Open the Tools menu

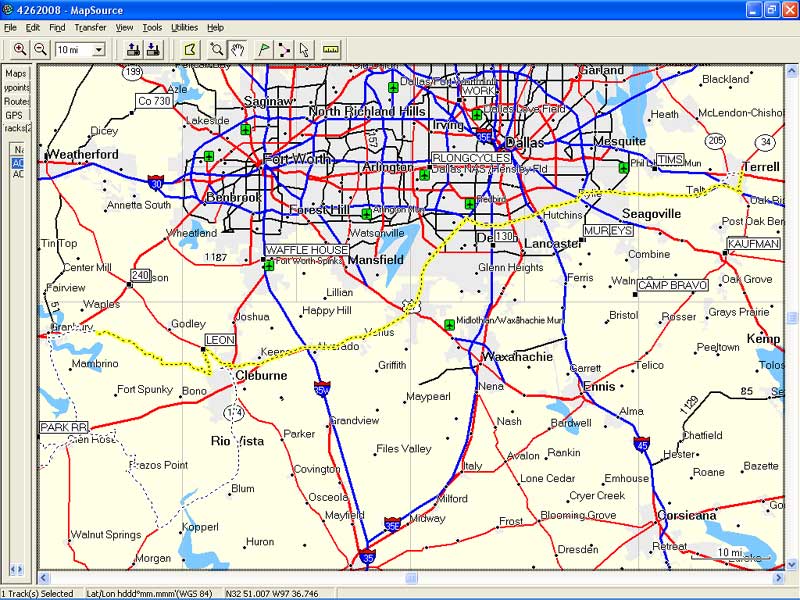[152, 28]
